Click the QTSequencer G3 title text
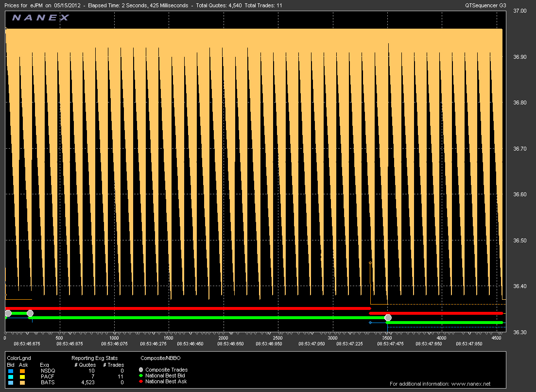The height and width of the screenshot is (392, 536). point(485,5)
